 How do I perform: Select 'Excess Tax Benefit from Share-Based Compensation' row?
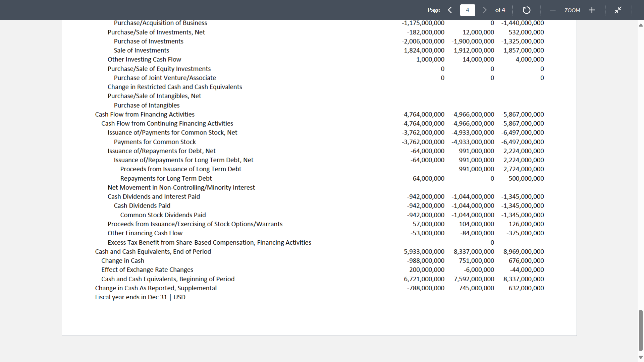click(x=209, y=242)
